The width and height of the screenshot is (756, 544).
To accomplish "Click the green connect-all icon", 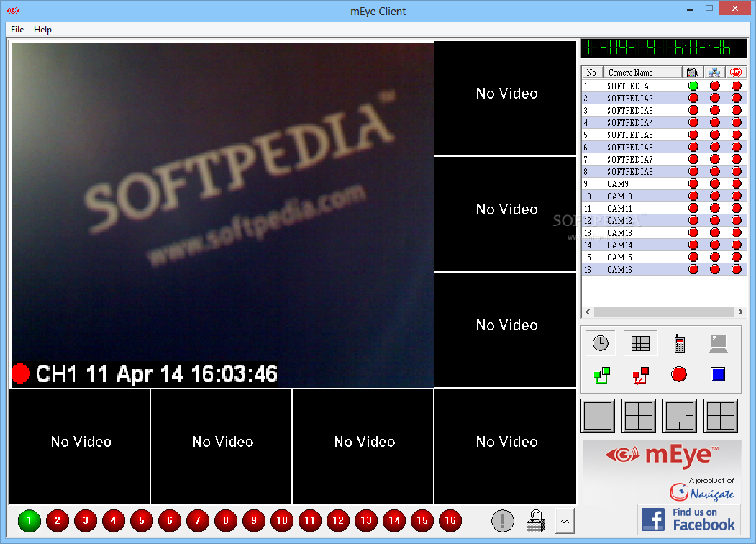I will [x=601, y=375].
